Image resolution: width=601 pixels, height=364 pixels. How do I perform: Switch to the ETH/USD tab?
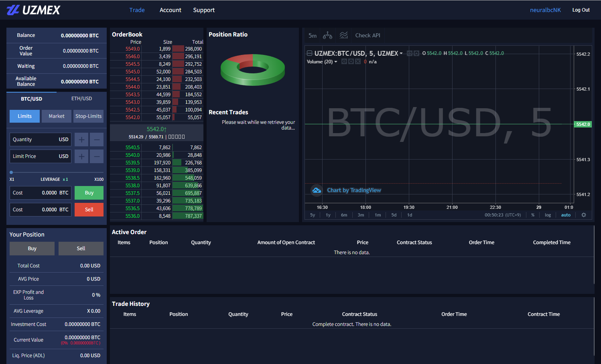pyautogui.click(x=81, y=99)
